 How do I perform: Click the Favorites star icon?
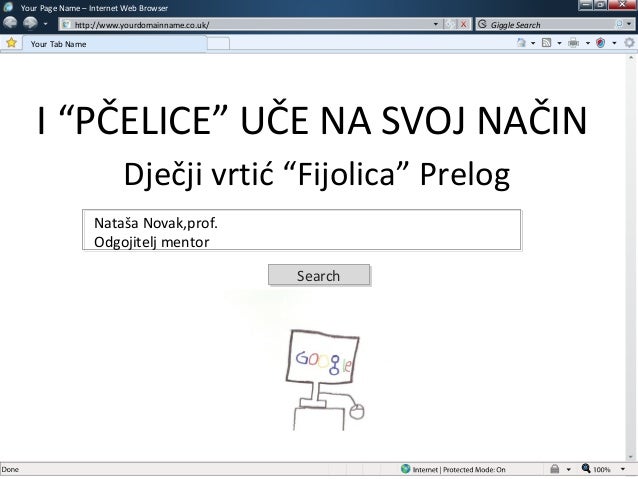pos(11,42)
